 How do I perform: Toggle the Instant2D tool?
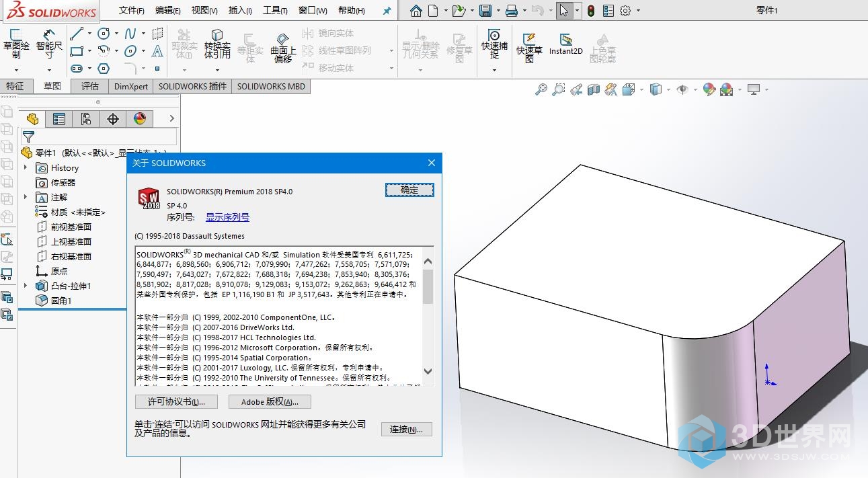tap(566, 44)
